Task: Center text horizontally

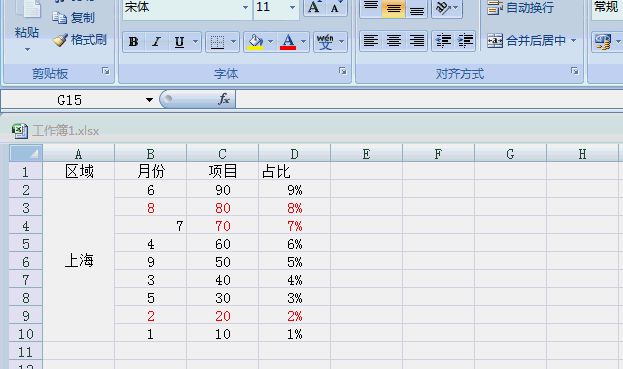Action: pyautogui.click(x=394, y=41)
